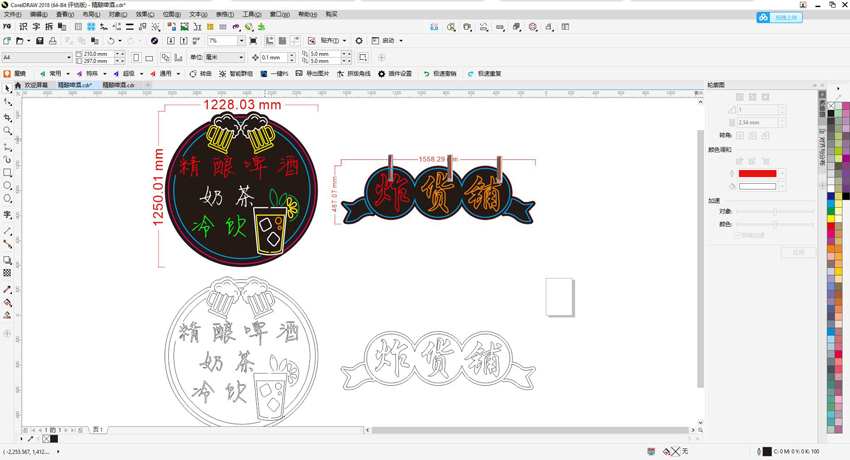The width and height of the screenshot is (850, 460).
Task: Set landscape page orientation
Action: [x=149, y=57]
